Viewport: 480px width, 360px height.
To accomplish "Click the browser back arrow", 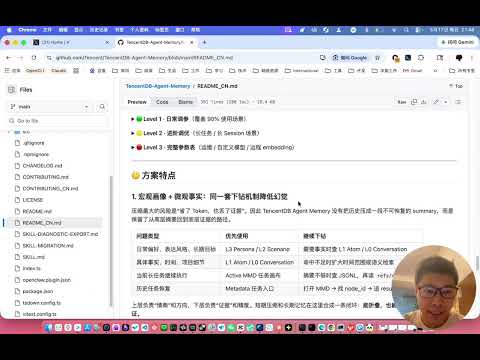I will (9, 58).
